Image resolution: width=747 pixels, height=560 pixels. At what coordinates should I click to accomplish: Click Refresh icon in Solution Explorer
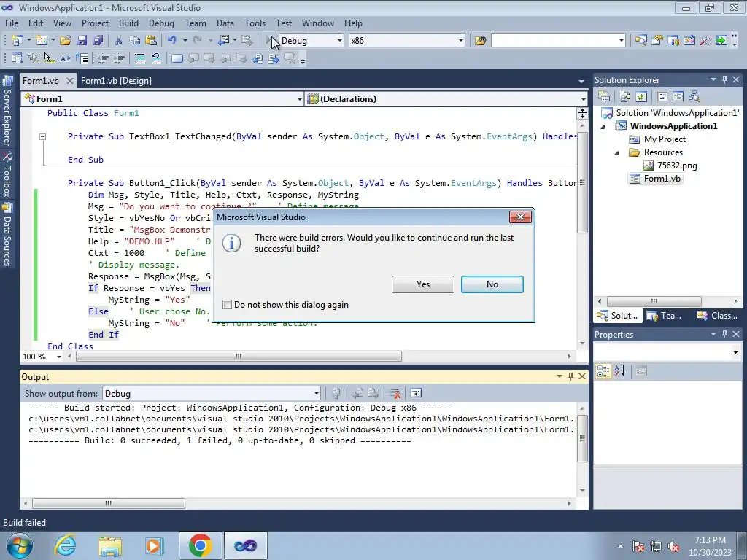[641, 97]
